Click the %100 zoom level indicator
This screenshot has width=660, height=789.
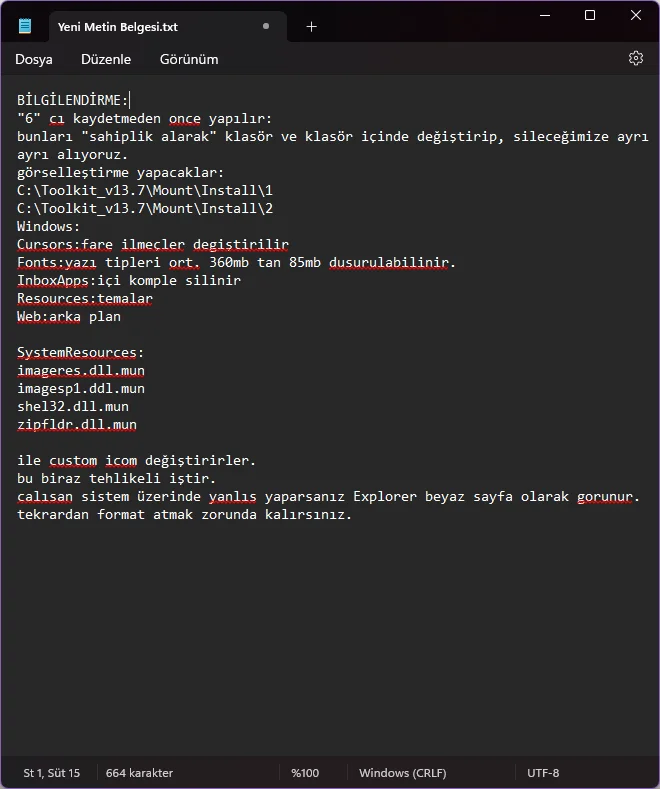[x=305, y=773]
